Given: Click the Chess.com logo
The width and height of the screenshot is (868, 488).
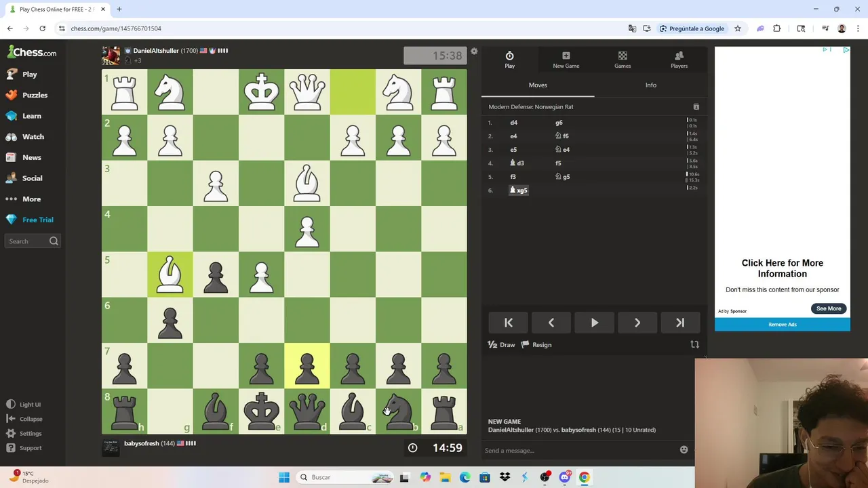Looking at the screenshot, I should 32,52.
